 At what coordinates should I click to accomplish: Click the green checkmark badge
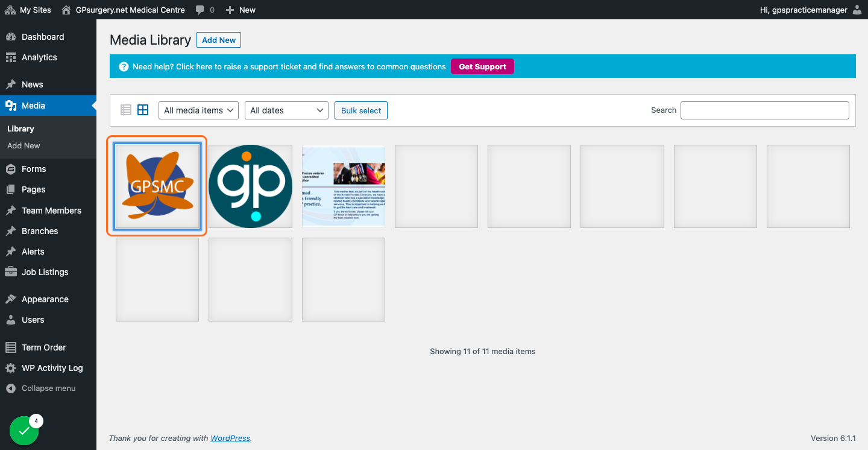(24, 430)
